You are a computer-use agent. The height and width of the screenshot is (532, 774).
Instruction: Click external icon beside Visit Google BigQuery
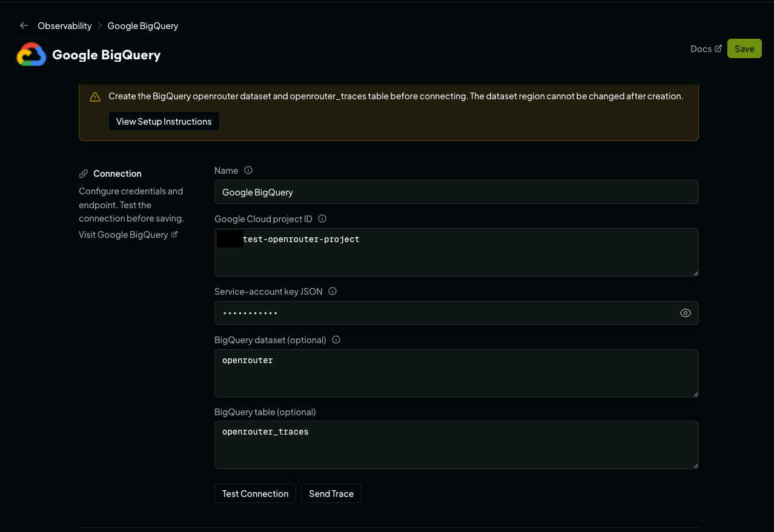[174, 234]
